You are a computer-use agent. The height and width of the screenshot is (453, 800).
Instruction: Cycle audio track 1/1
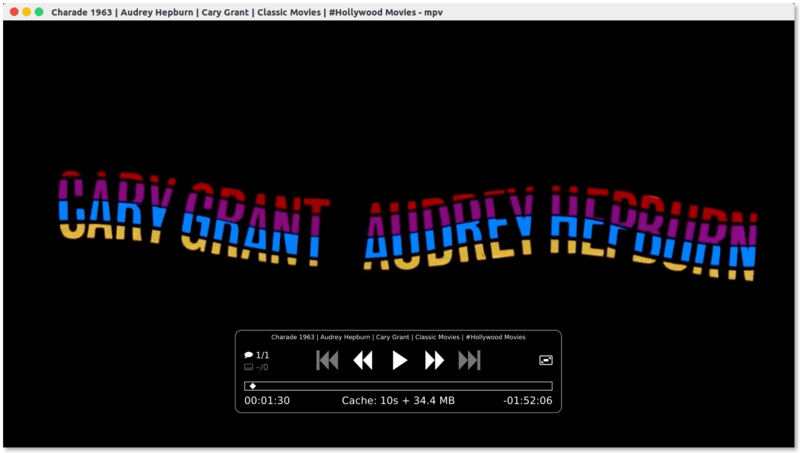257,355
